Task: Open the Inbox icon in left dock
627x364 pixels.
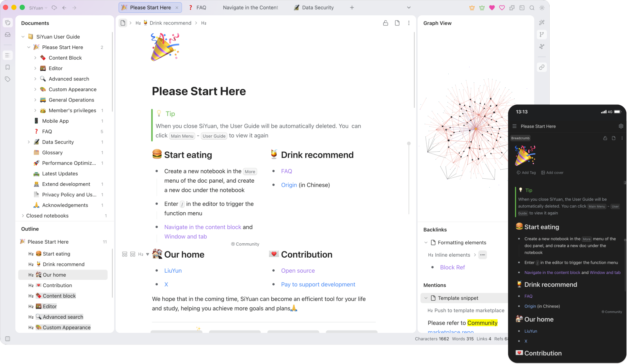Action: click(x=8, y=35)
